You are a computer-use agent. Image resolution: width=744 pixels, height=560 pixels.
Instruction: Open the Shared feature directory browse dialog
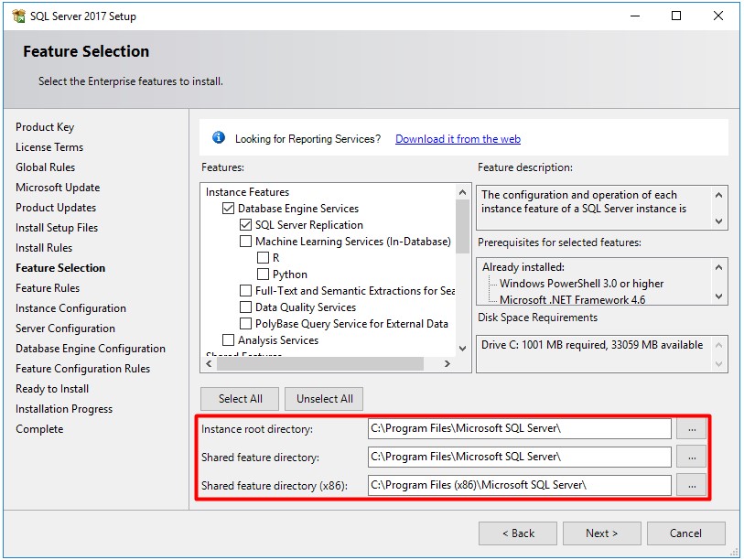691,457
